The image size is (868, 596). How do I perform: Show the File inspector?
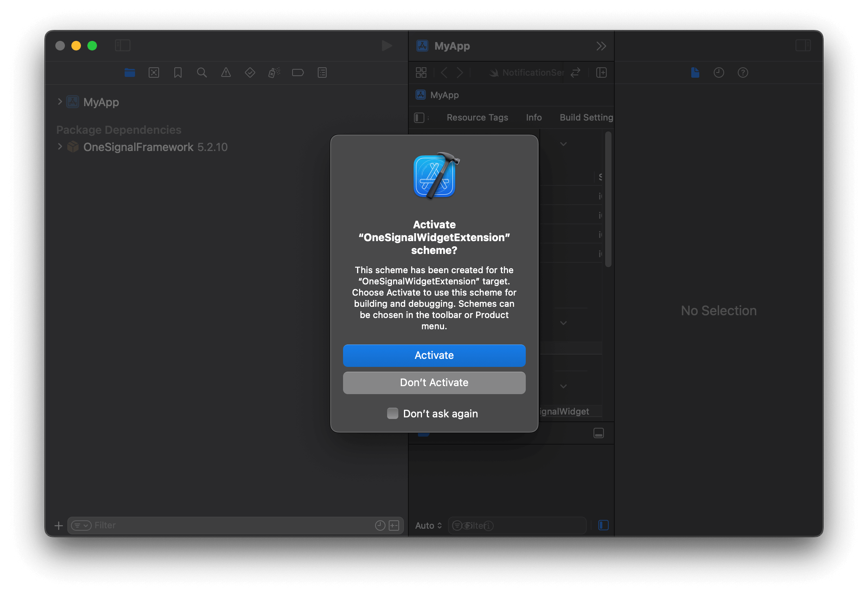tap(695, 72)
